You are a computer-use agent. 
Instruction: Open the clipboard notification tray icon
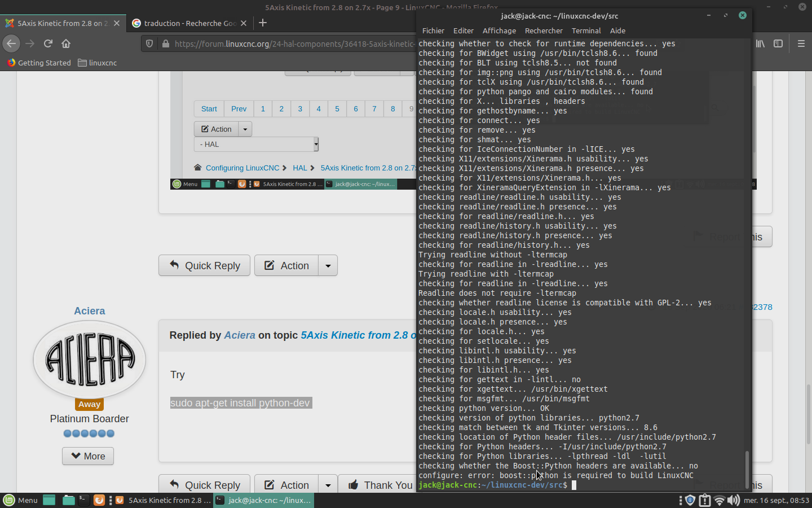click(x=704, y=500)
